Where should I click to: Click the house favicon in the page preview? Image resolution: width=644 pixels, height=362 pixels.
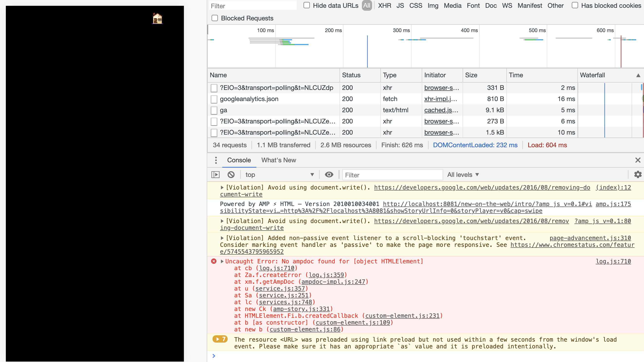coord(157,18)
